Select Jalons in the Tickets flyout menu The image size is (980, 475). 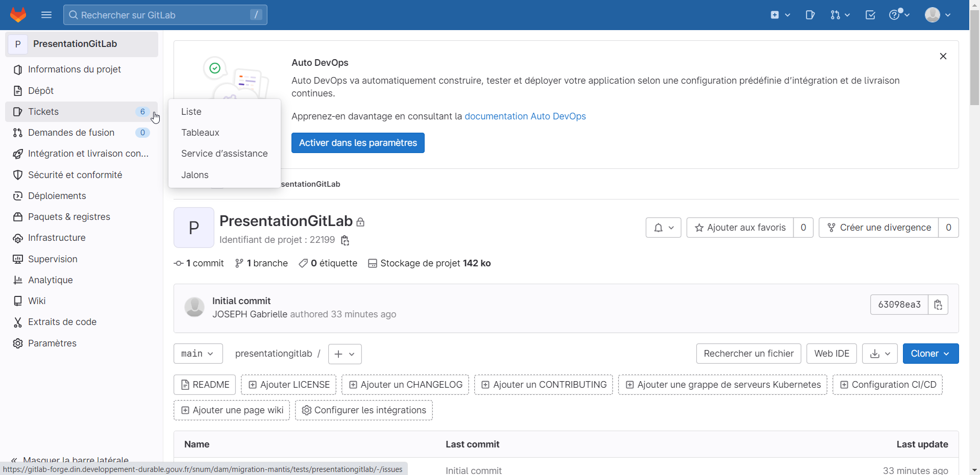(195, 175)
